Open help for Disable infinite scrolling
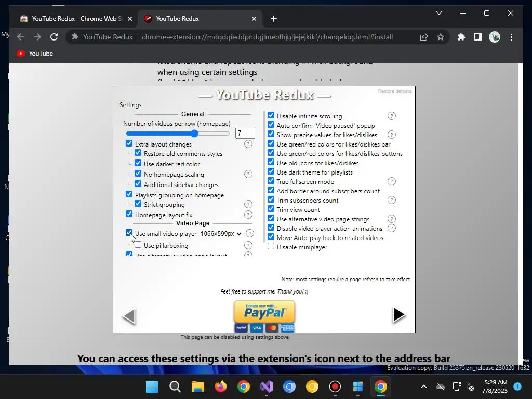 click(392, 116)
